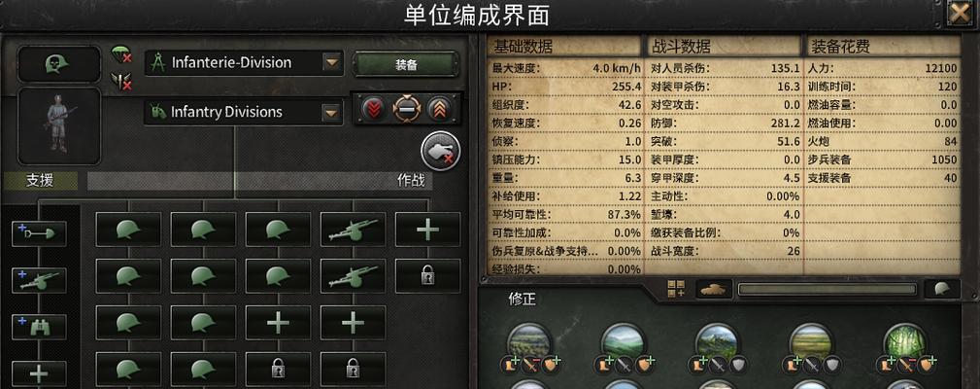Click the bar next to tank icon
The width and height of the screenshot is (980, 389).
coord(828,289)
